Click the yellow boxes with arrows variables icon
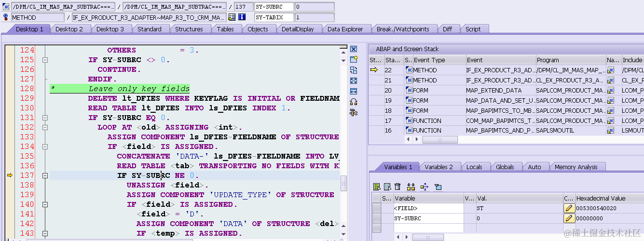The width and height of the screenshot is (644, 241). (411, 187)
